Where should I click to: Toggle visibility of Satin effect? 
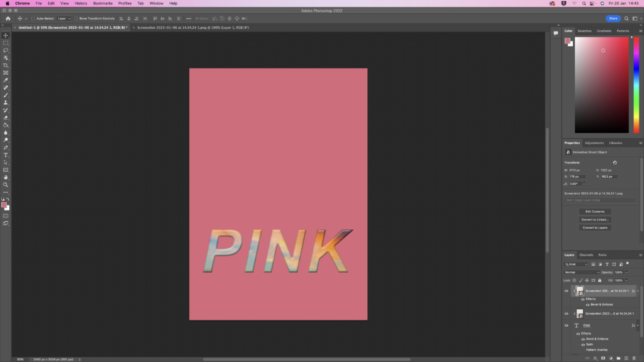[x=582, y=344]
